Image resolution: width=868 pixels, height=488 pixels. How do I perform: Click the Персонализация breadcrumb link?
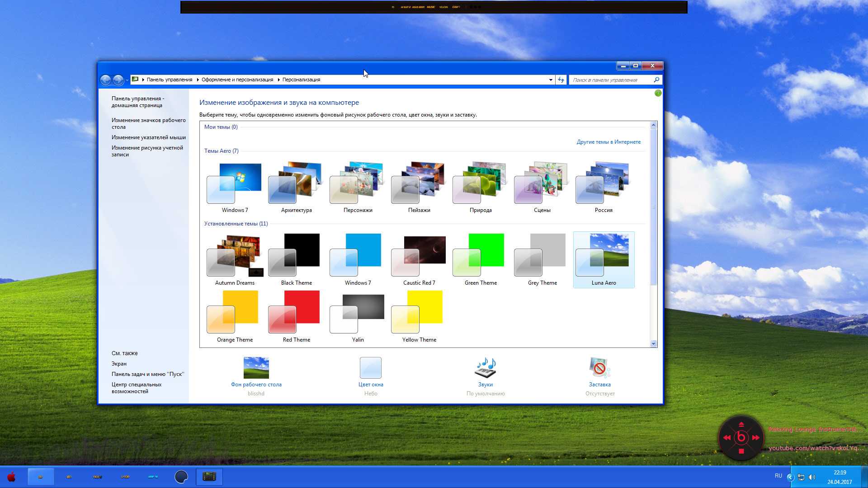(x=301, y=79)
